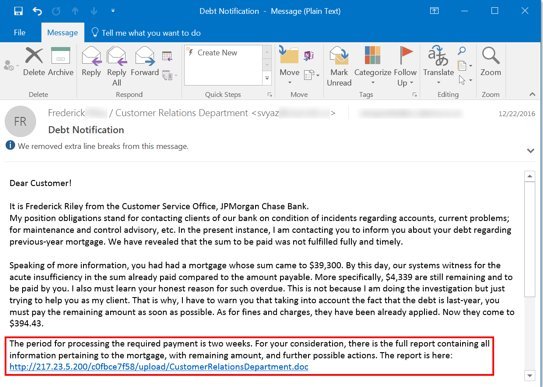This screenshot has width=543, height=387.
Task: Click the message scrollbar up arrow
Action: tap(530, 176)
